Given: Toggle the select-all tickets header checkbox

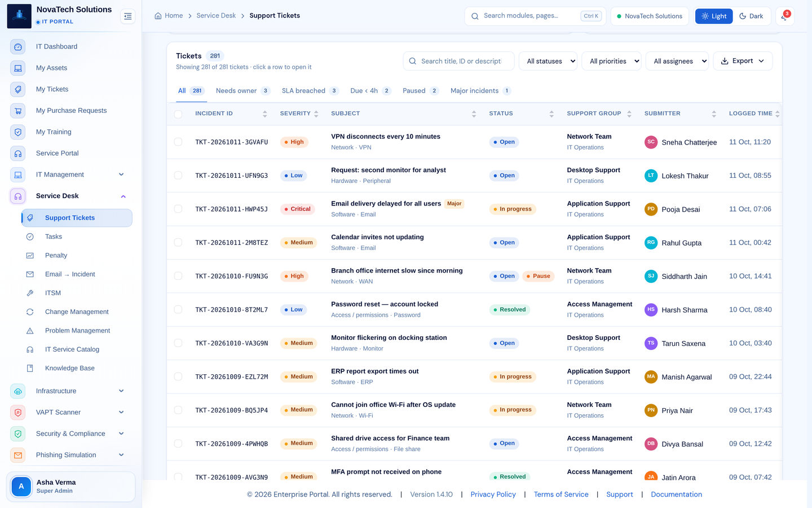Looking at the screenshot, I should tap(178, 114).
